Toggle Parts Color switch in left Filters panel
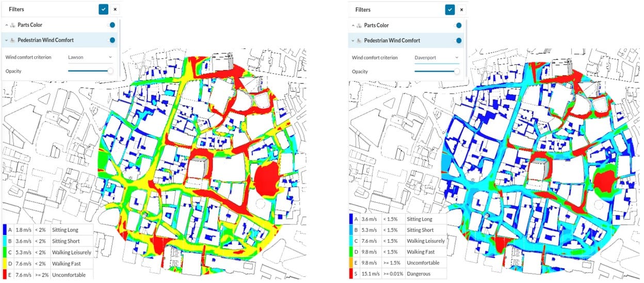This screenshot has height=283, width=644. [111, 25]
